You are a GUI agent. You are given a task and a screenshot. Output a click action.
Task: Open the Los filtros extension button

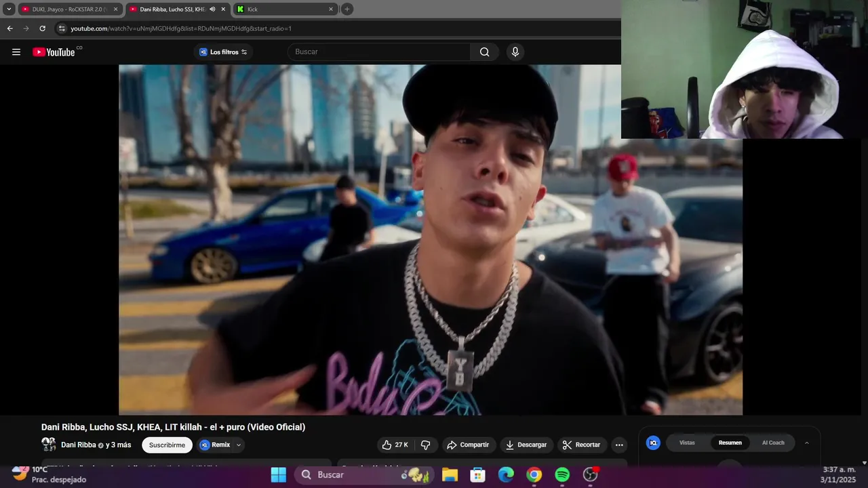point(223,52)
